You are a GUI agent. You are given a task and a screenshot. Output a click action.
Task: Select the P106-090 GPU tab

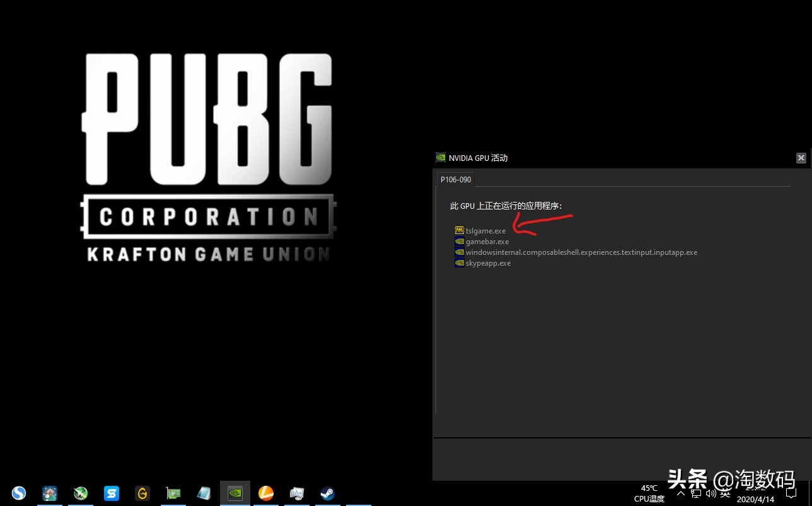456,180
